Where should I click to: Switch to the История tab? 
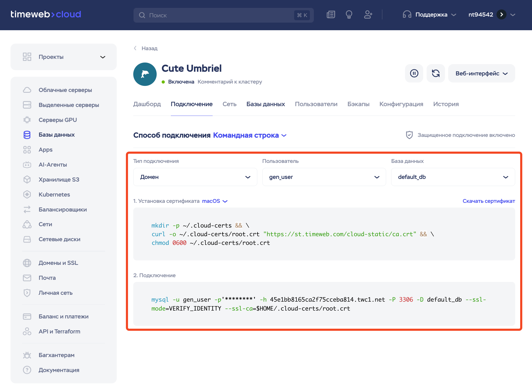(446, 104)
